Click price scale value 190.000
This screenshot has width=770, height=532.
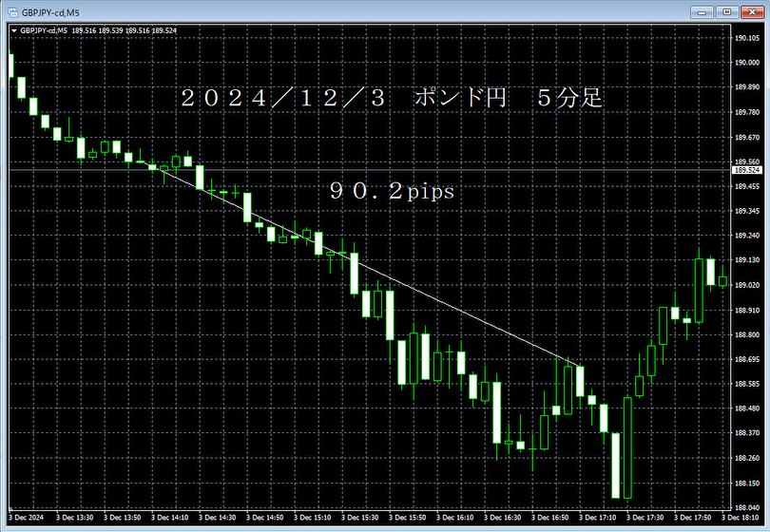click(747, 63)
